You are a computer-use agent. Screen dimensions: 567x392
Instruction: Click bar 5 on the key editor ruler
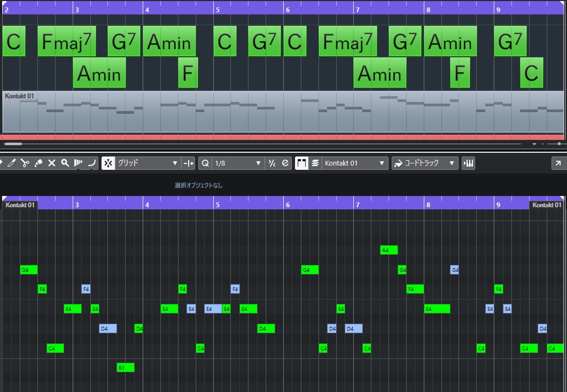[218, 205]
